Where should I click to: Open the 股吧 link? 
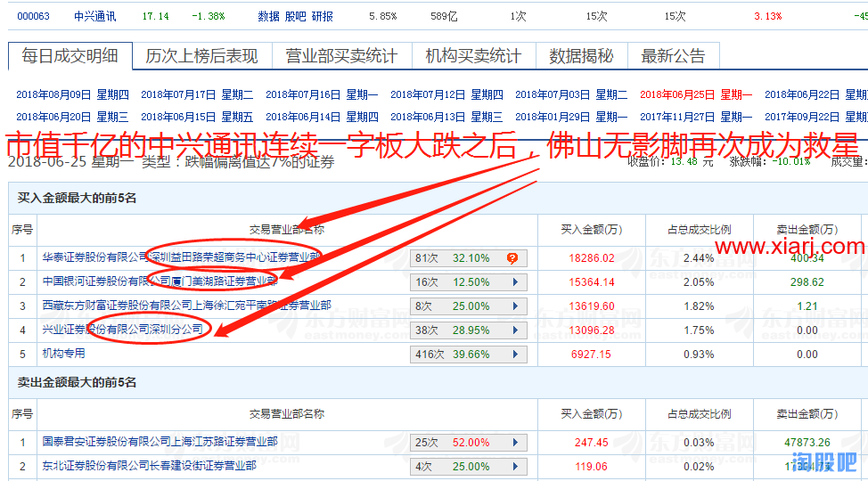click(296, 16)
